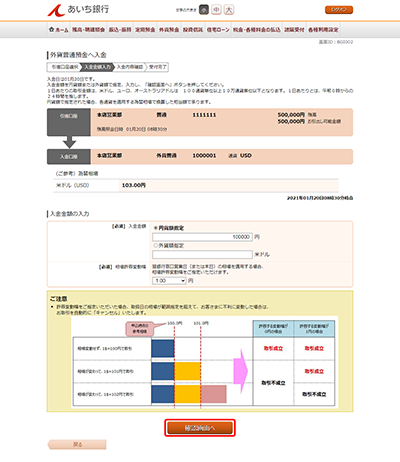Open the 定期預金 menu
Screen dimensions: 400x462
[x=145, y=30]
